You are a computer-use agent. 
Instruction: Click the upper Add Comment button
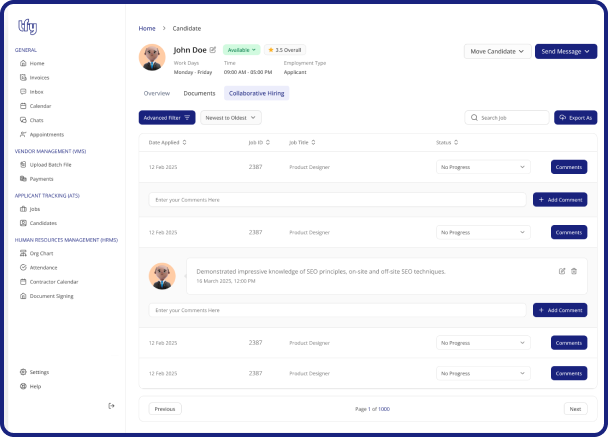click(560, 200)
